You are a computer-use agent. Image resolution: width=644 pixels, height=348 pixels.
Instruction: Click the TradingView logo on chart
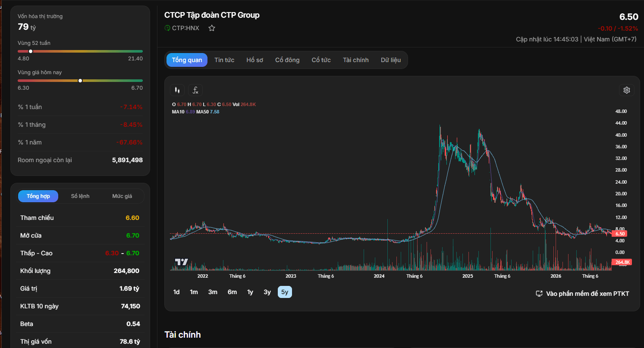click(181, 262)
